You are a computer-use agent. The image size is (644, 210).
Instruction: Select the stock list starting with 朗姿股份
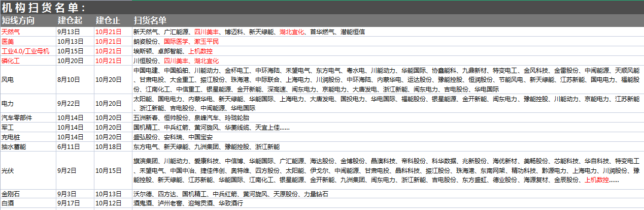(x=388, y=41)
